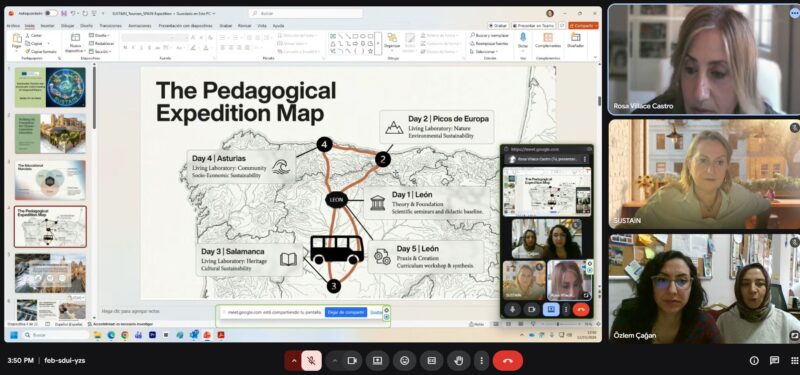Switch to Dibujar ribbon tab
This screenshot has height=375, width=800.
click(67, 26)
